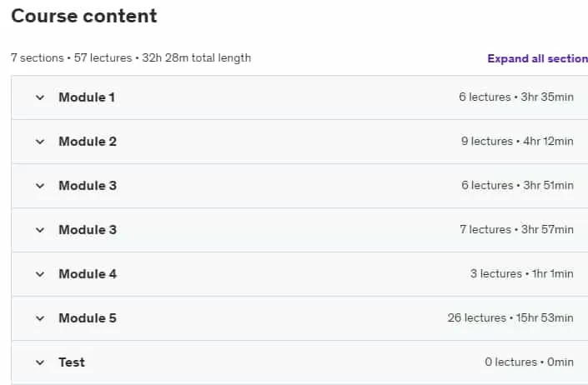Expand the chevron of 6-lecture Module 3
Screen dimensions: 588x385
pos(40,186)
